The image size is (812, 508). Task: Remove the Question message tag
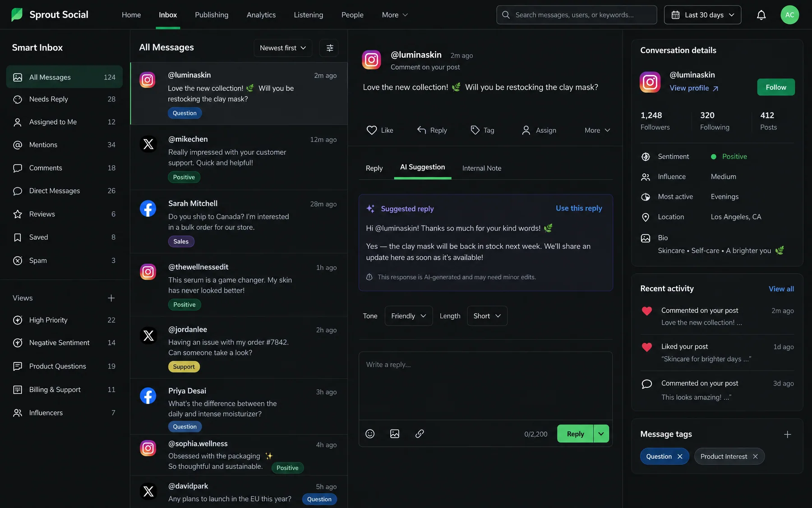680,457
